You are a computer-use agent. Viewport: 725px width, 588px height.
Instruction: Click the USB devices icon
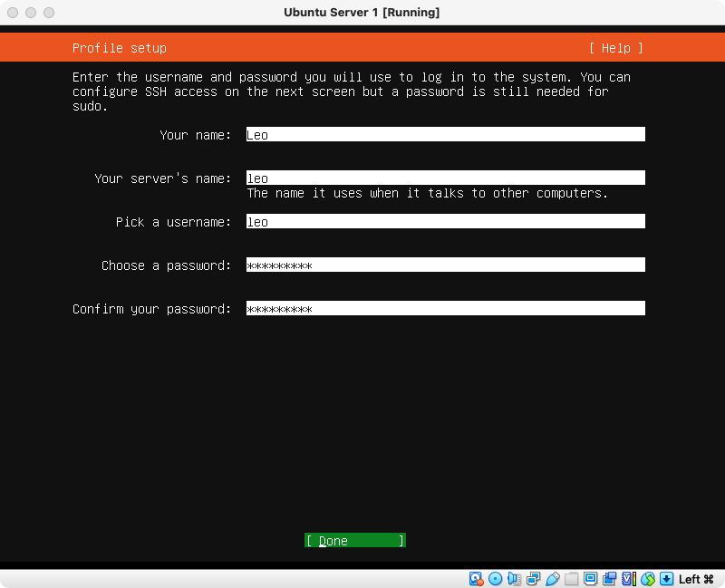point(552,579)
